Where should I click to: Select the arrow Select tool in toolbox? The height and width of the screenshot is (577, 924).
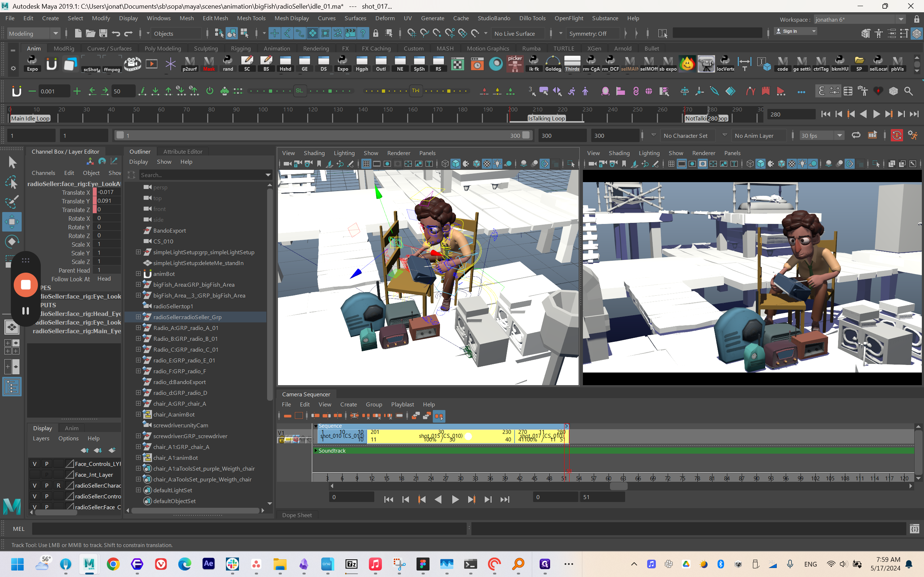pos(12,163)
